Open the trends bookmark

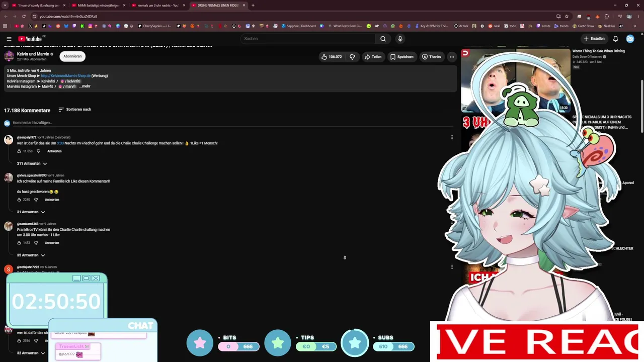(x=561, y=26)
